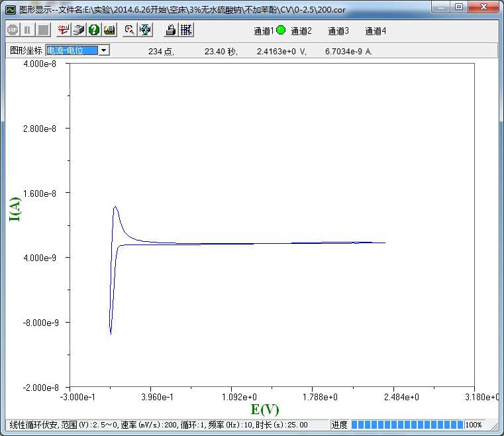
Task: Maximize the graph display window
Action: click(x=460, y=7)
